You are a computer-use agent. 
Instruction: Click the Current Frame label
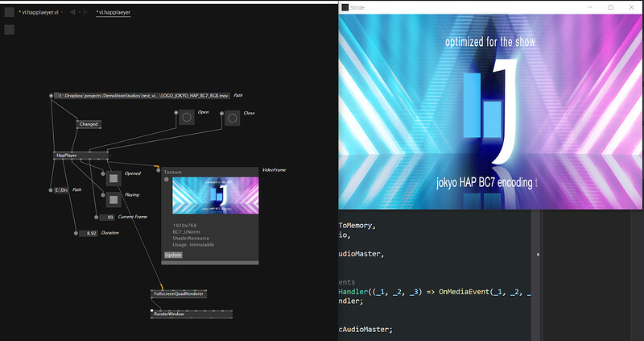(132, 217)
